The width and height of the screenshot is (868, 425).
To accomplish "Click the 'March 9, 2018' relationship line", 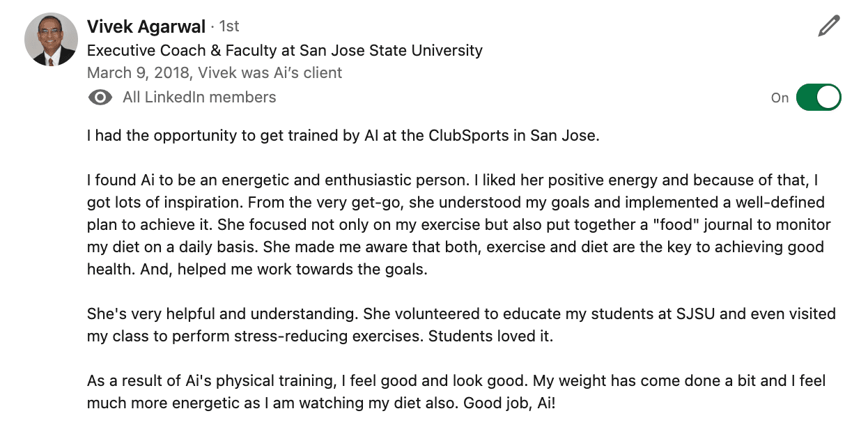I will pyautogui.click(x=215, y=73).
